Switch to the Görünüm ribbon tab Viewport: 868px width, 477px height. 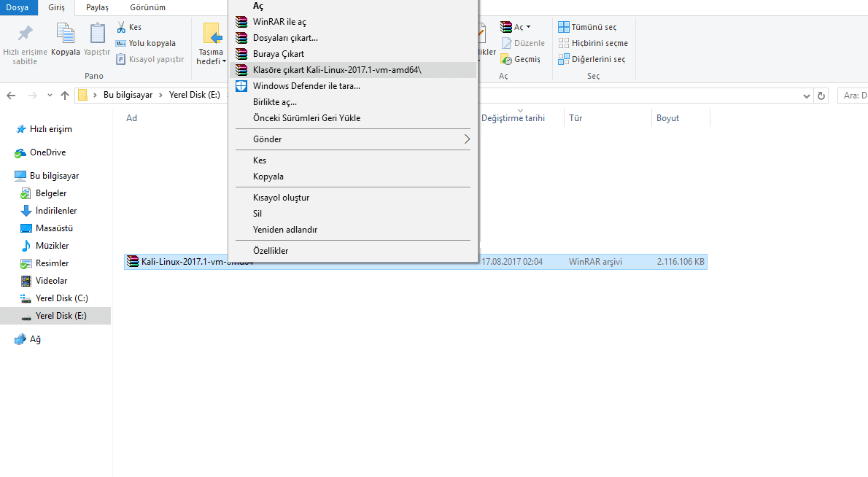coord(148,7)
